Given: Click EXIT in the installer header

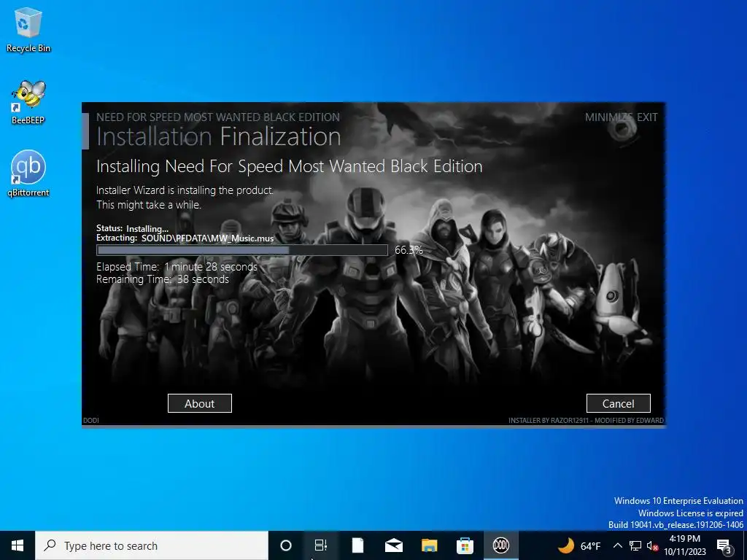Looking at the screenshot, I should 647,117.
